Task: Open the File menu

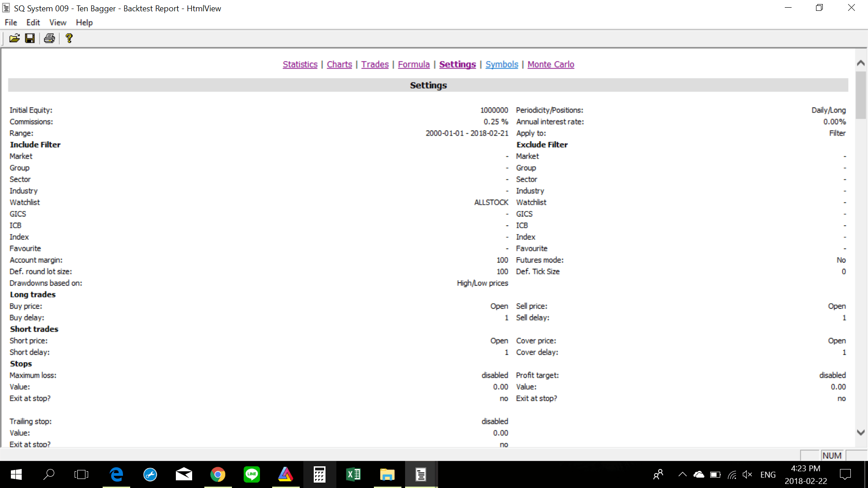Action: coord(11,23)
